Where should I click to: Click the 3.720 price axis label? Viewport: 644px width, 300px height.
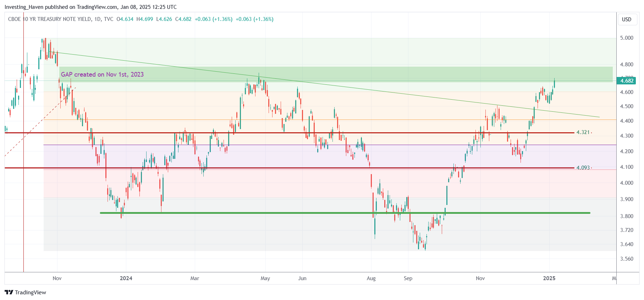point(627,230)
